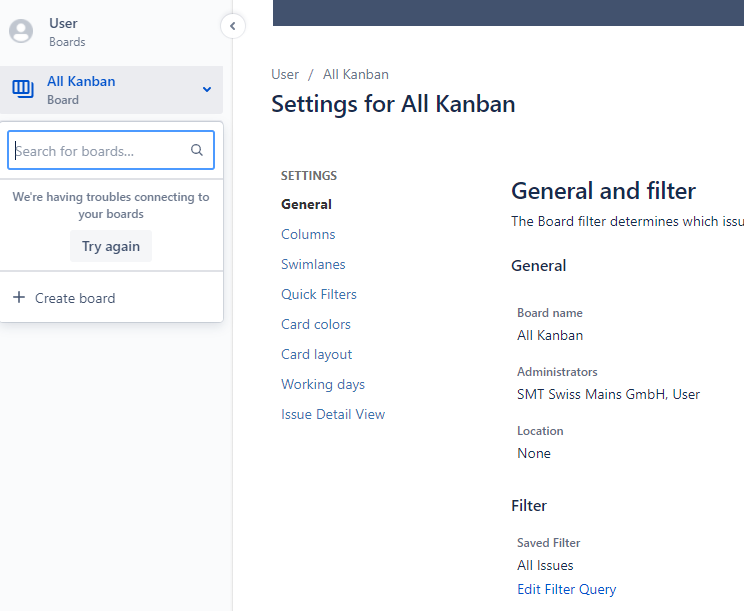Open Quick Filters settings

pos(319,294)
